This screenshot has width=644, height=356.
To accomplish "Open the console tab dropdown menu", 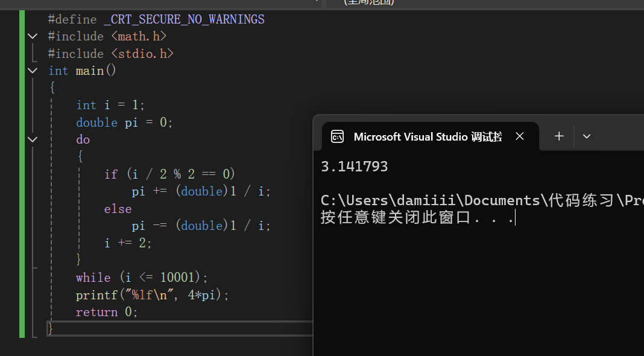I will pyautogui.click(x=587, y=136).
